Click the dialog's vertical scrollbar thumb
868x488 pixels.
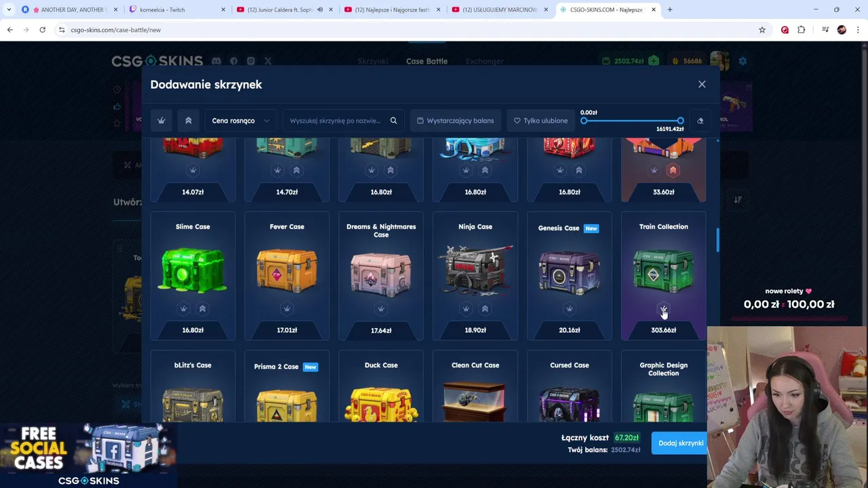[717, 240]
